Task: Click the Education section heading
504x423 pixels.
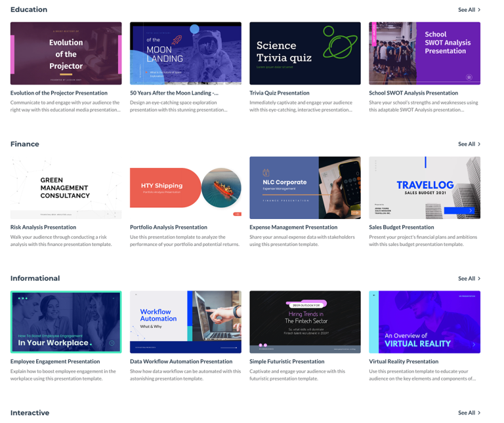Action: [x=29, y=10]
